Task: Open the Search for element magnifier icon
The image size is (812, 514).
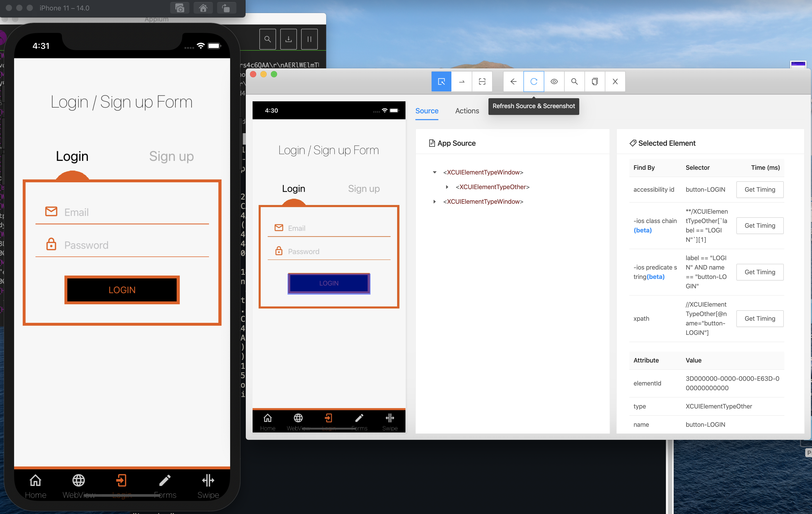Action: (x=574, y=81)
